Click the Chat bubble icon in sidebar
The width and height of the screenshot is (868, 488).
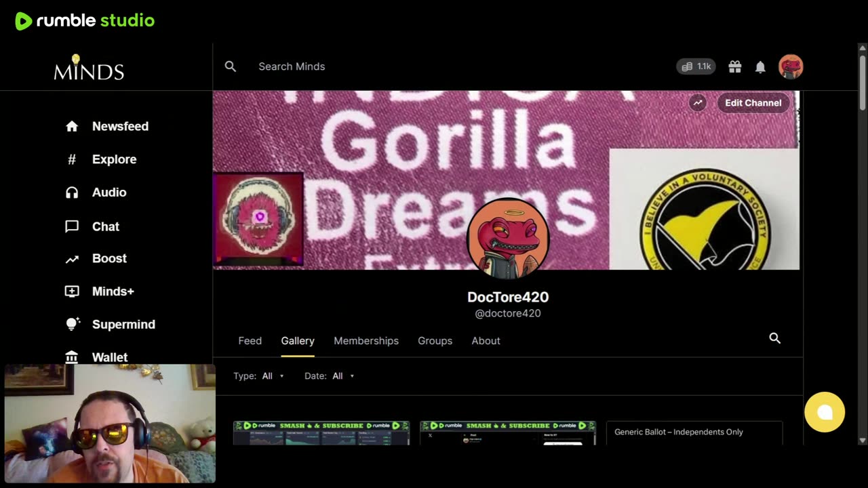tap(72, 226)
